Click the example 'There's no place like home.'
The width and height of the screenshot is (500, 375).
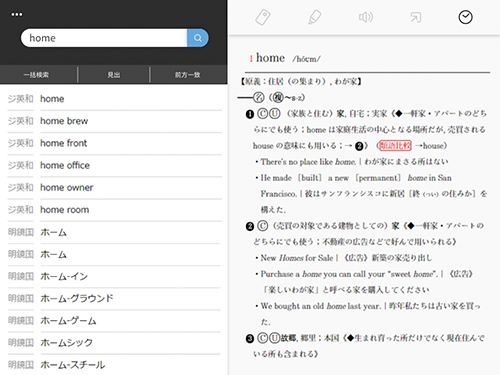coord(308,162)
